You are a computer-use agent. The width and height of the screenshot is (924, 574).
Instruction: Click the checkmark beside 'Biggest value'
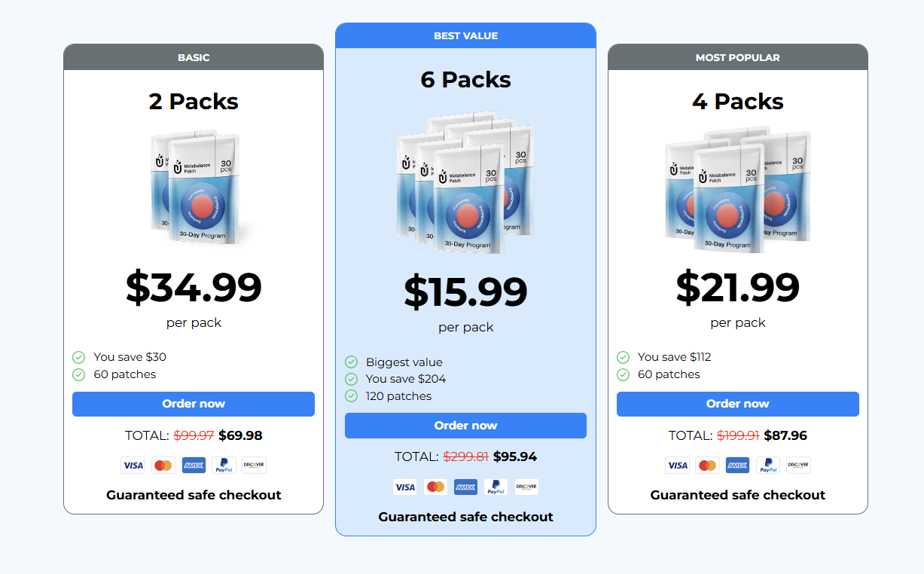351,362
